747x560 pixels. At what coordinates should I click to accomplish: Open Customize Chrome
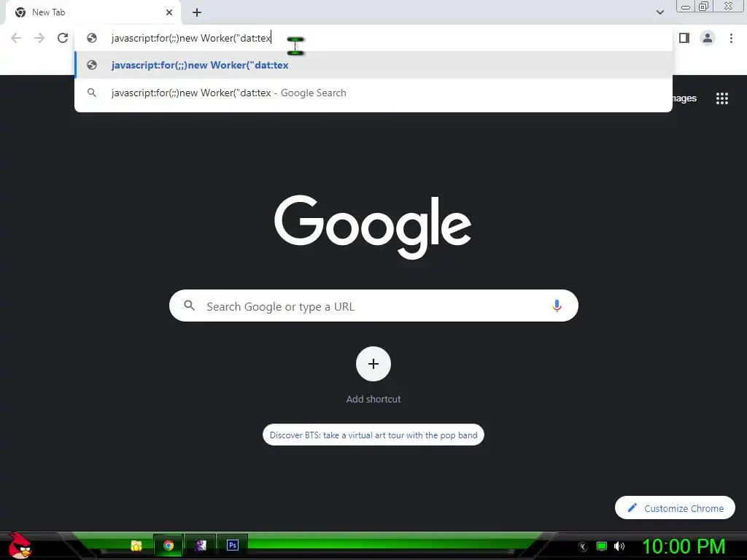[675, 508]
